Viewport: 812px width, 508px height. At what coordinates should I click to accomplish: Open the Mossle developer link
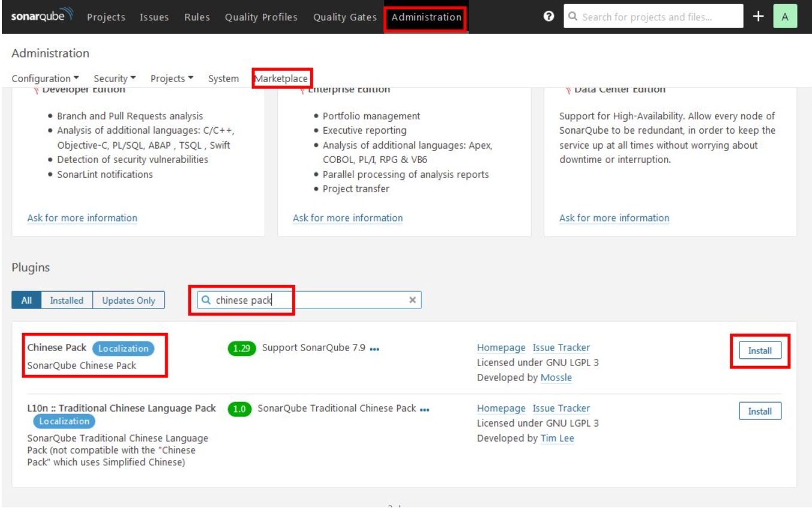point(556,377)
